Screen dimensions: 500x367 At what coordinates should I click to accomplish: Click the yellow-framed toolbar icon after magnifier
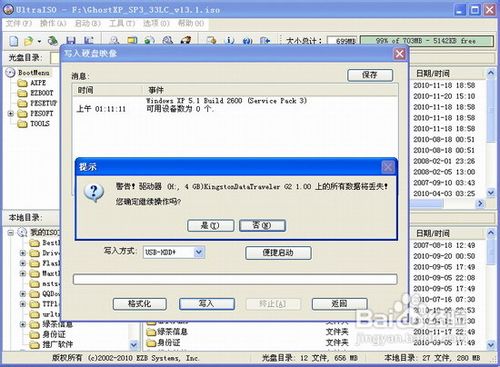pyautogui.click(x=132, y=41)
